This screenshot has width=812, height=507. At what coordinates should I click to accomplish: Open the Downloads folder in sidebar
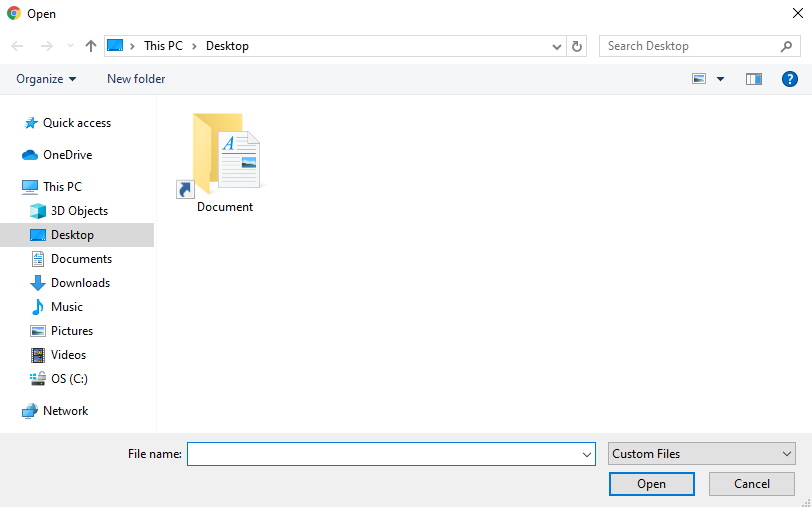pos(80,283)
